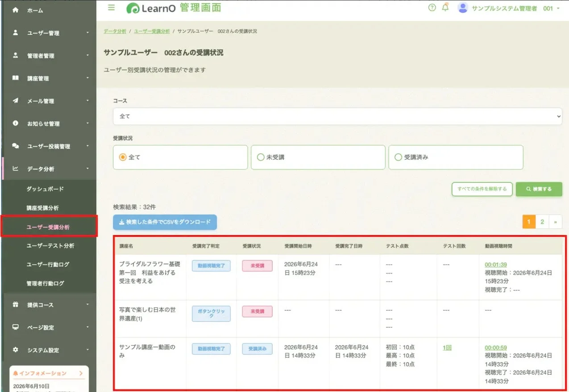Open the notifications bell icon
This screenshot has width=569, height=392.
pos(445,8)
